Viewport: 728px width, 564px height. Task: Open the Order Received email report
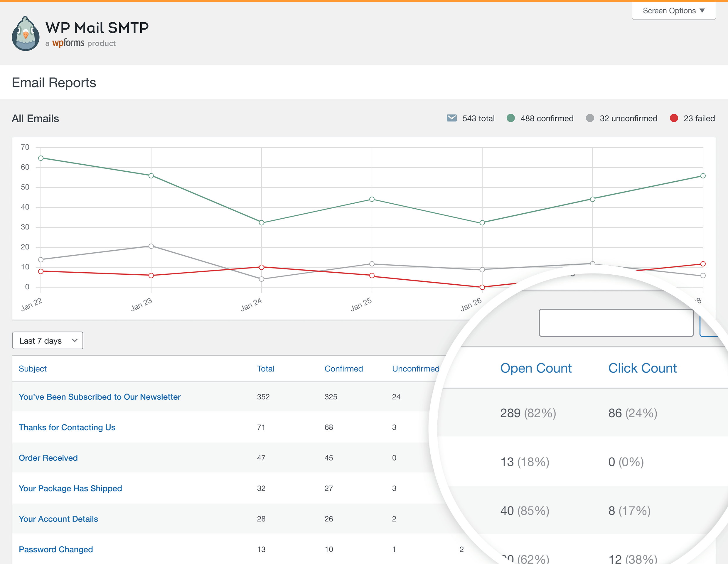coord(48,458)
